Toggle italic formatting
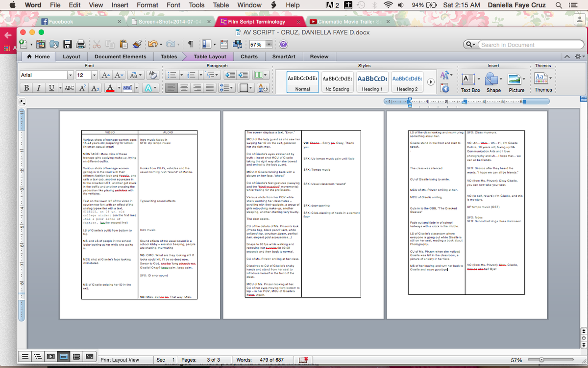Image resolution: width=588 pixels, height=368 pixels. tap(39, 88)
